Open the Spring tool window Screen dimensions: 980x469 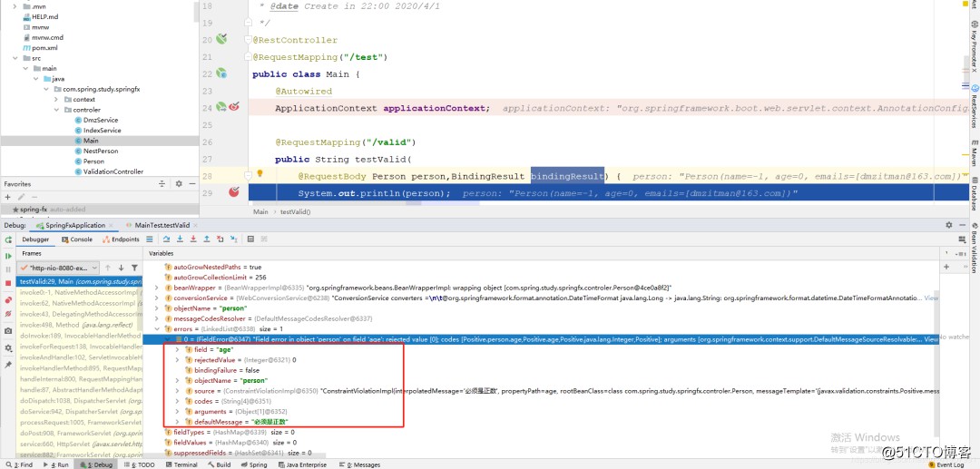[x=254, y=464]
